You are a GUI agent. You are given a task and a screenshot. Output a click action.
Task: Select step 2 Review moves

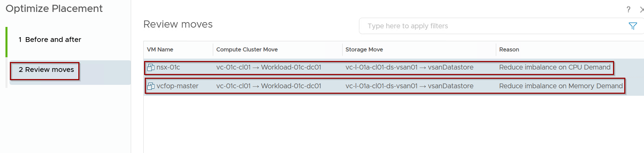[x=46, y=70]
